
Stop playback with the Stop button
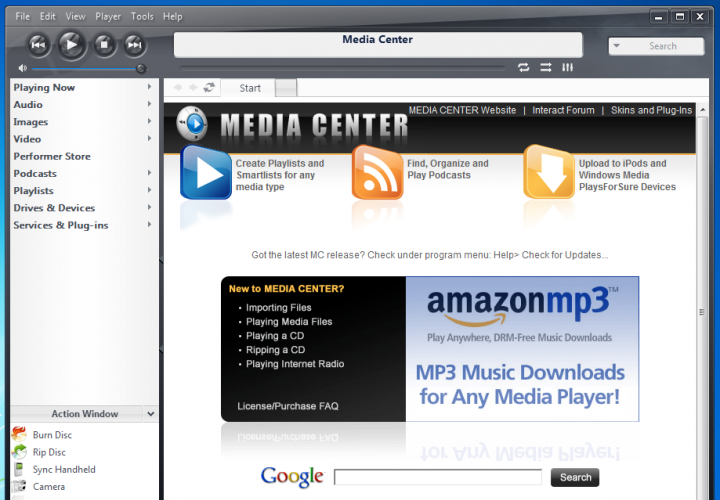click(104, 45)
